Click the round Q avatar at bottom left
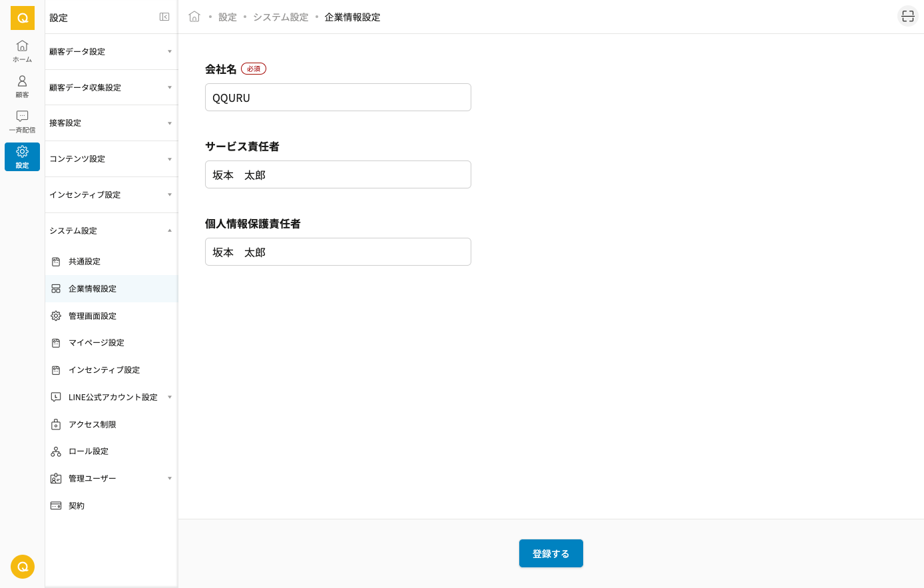924x588 pixels. point(22,567)
